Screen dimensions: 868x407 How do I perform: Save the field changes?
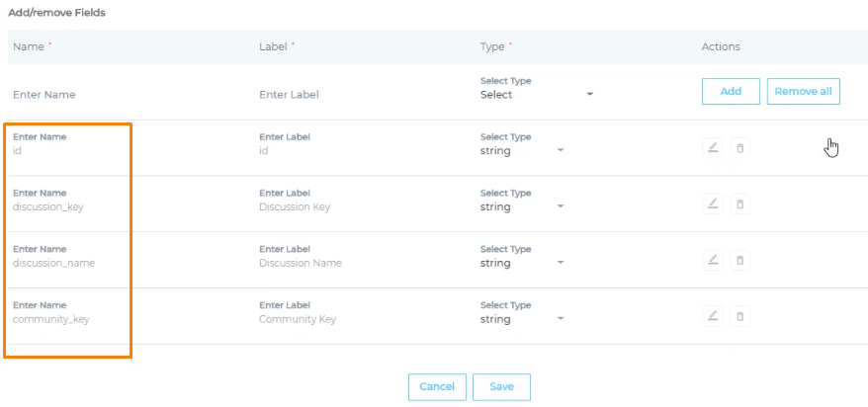pyautogui.click(x=501, y=386)
